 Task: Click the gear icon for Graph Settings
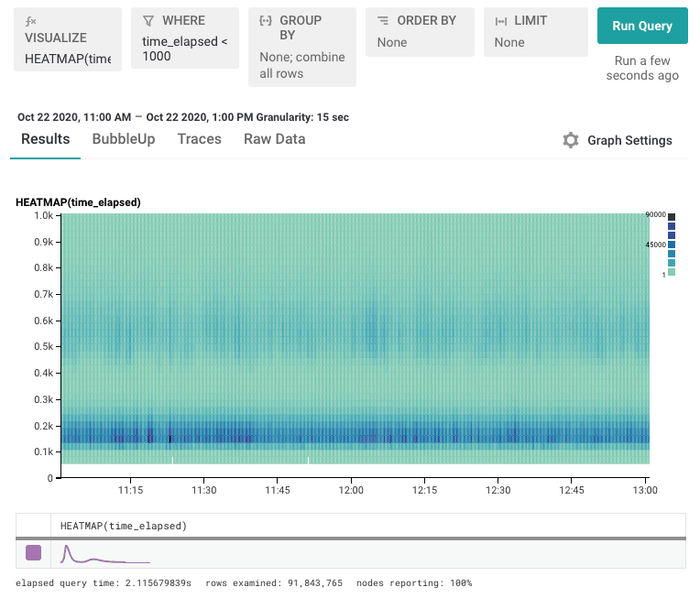(x=571, y=140)
